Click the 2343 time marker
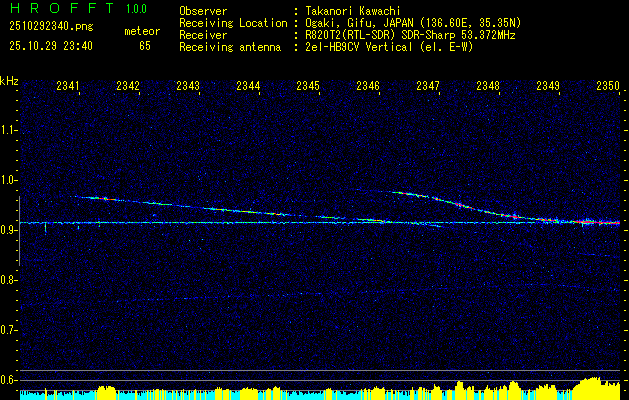 pos(188,85)
